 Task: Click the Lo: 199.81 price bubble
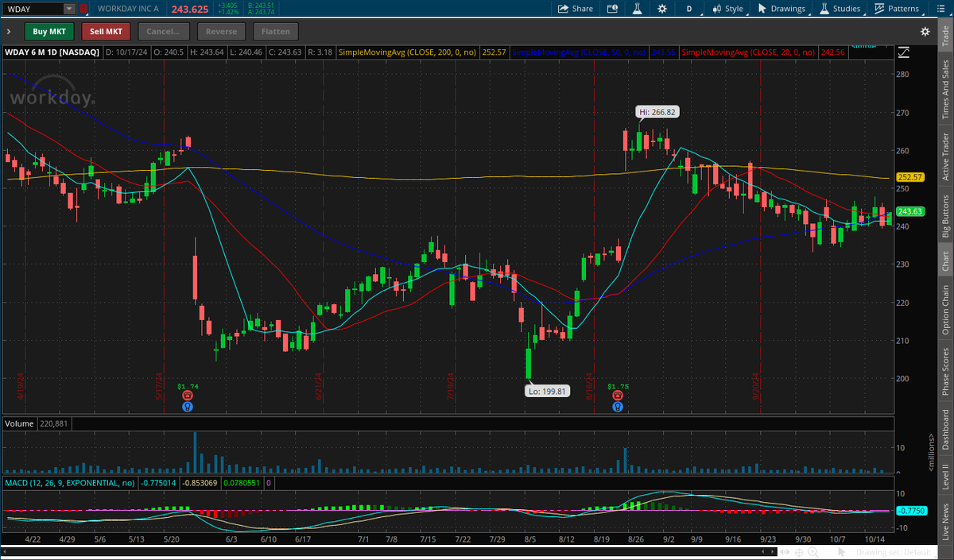click(548, 391)
